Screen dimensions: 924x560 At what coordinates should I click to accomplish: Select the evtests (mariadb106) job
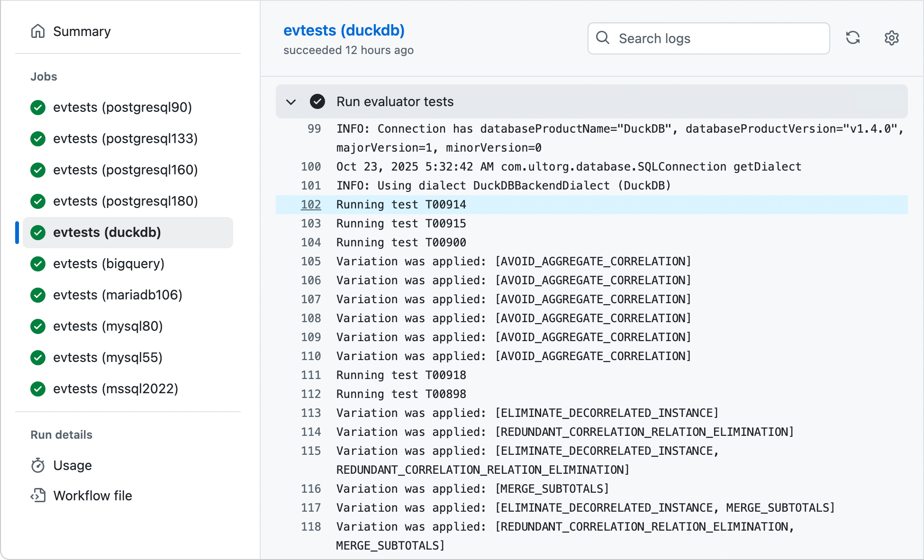point(118,295)
